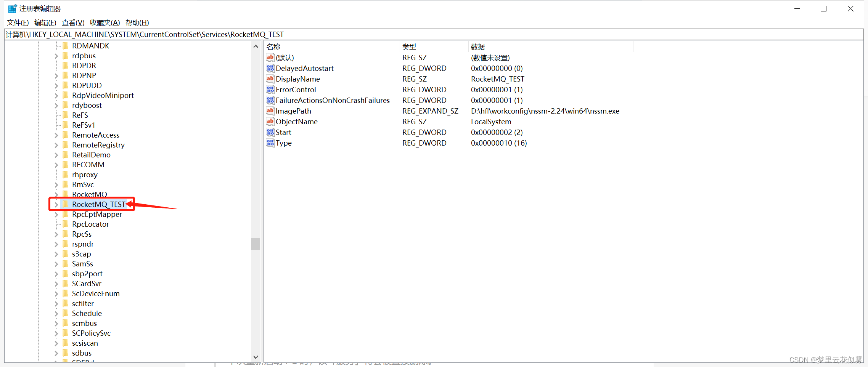Viewport: 868px width, 367px height.
Task: Click the folder icon of sdbus key
Action: [x=65, y=353]
